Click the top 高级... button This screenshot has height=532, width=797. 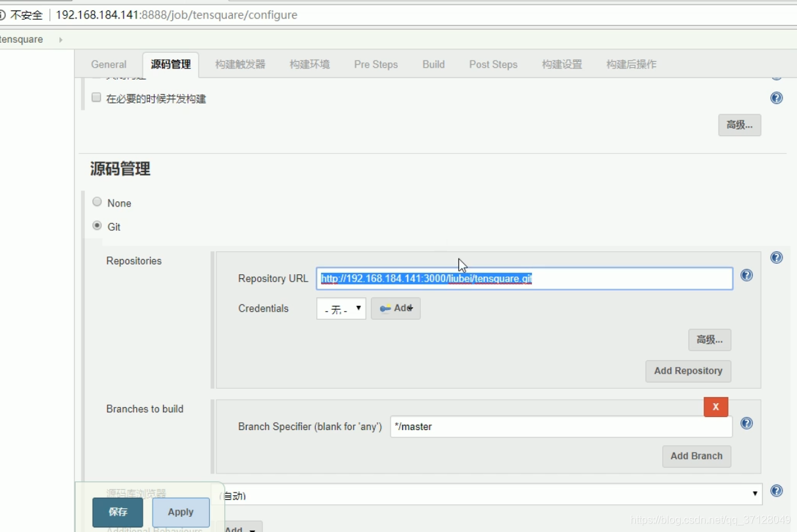coord(740,125)
